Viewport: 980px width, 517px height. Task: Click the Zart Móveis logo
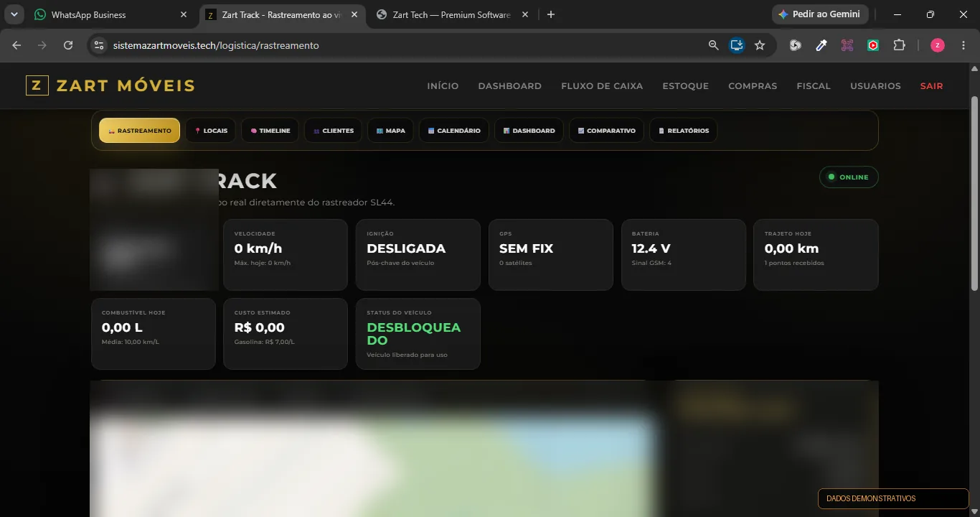[110, 85]
